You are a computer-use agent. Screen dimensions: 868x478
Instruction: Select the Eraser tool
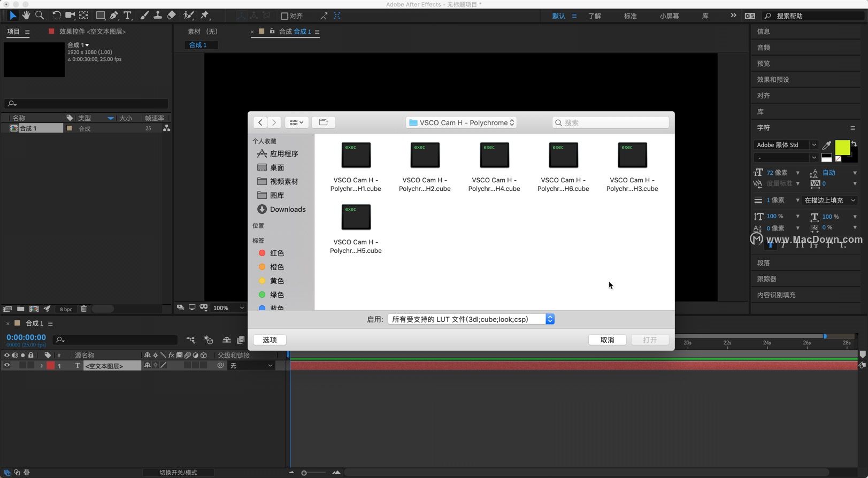(171, 16)
